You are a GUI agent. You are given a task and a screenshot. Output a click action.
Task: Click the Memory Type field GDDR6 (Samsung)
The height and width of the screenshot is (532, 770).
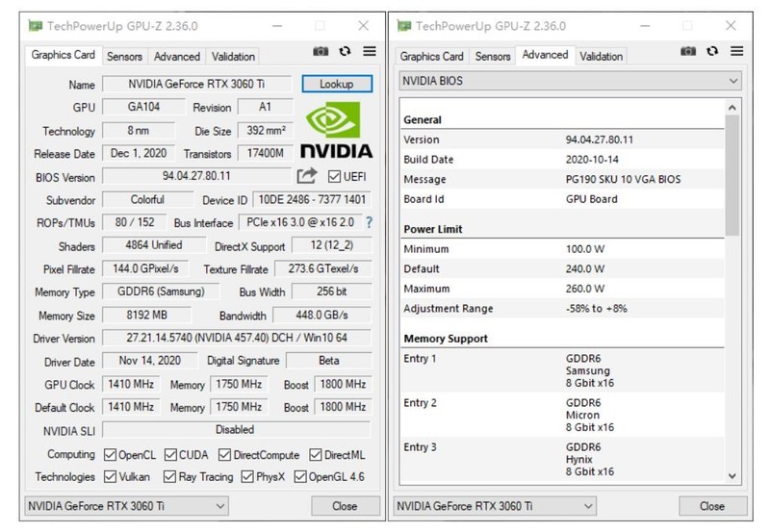tap(161, 291)
